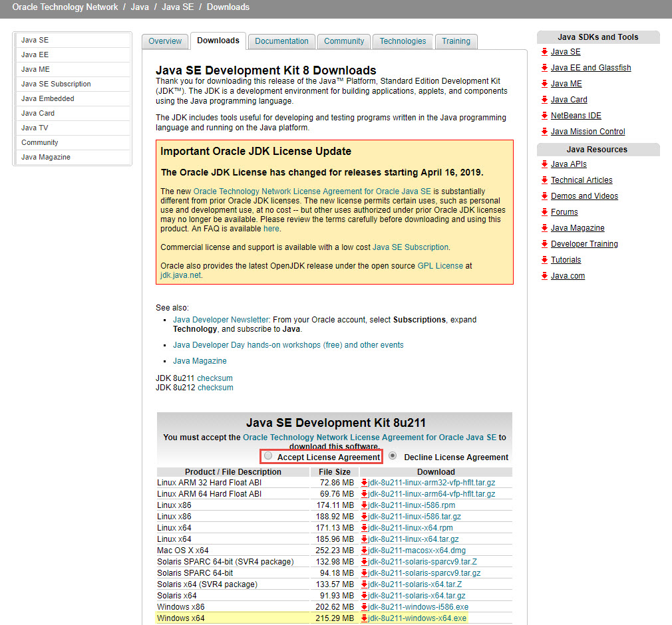Open Java ME in left sidebar
The image size is (672, 625).
tap(73, 69)
